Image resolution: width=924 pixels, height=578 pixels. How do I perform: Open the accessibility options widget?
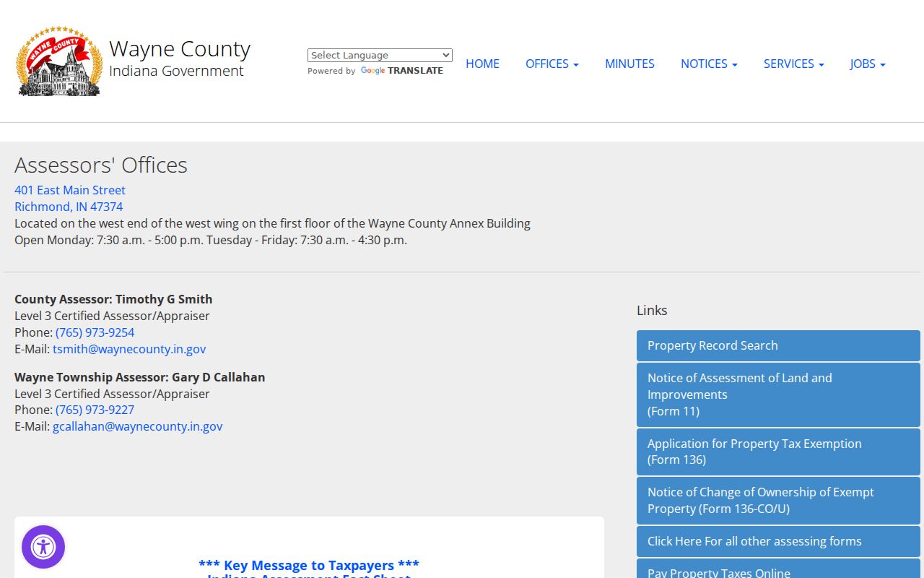click(x=43, y=547)
